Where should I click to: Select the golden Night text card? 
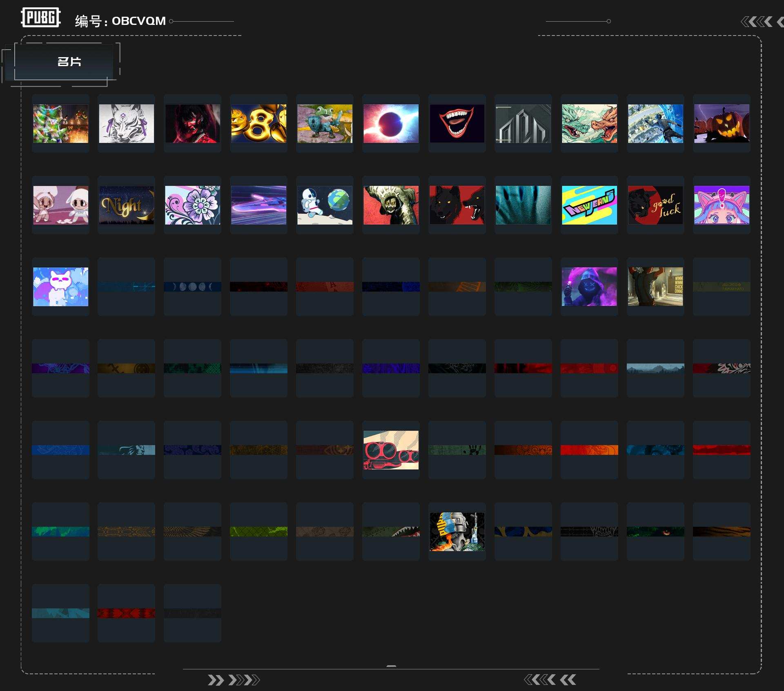126,205
